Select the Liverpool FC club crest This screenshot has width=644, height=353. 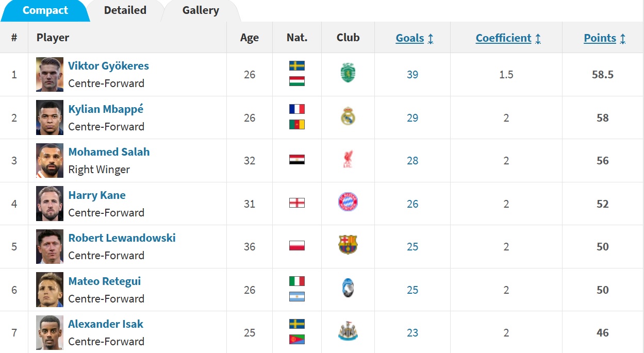coord(348,160)
